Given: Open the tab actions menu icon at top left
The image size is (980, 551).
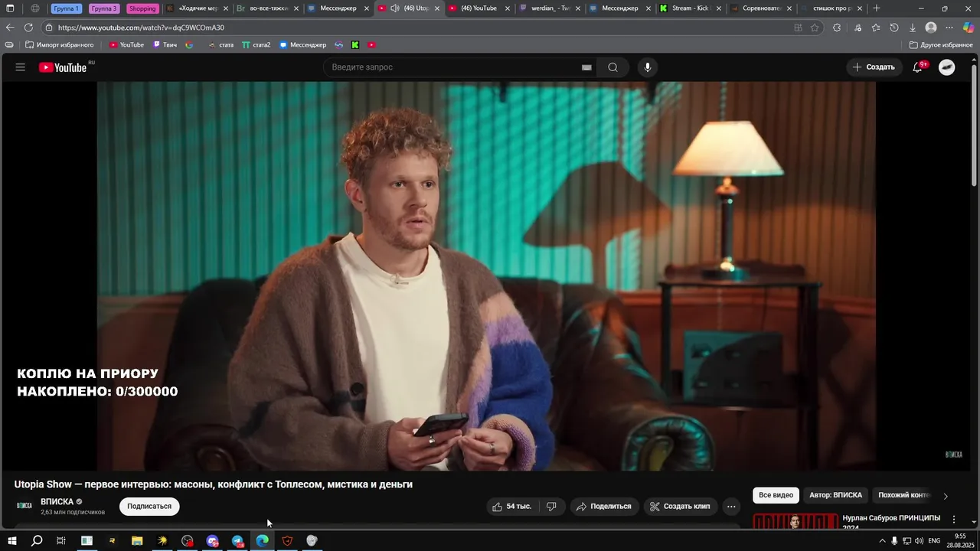Looking at the screenshot, I should [x=10, y=8].
